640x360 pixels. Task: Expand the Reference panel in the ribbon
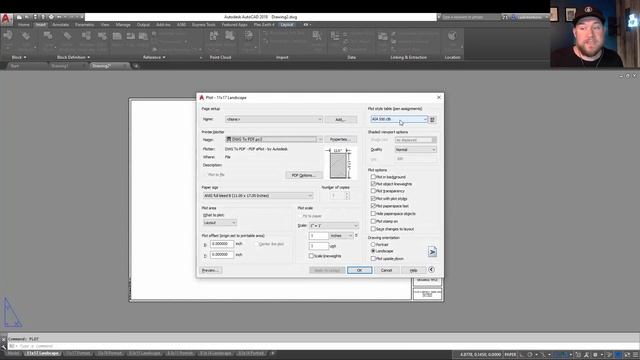pos(154,57)
